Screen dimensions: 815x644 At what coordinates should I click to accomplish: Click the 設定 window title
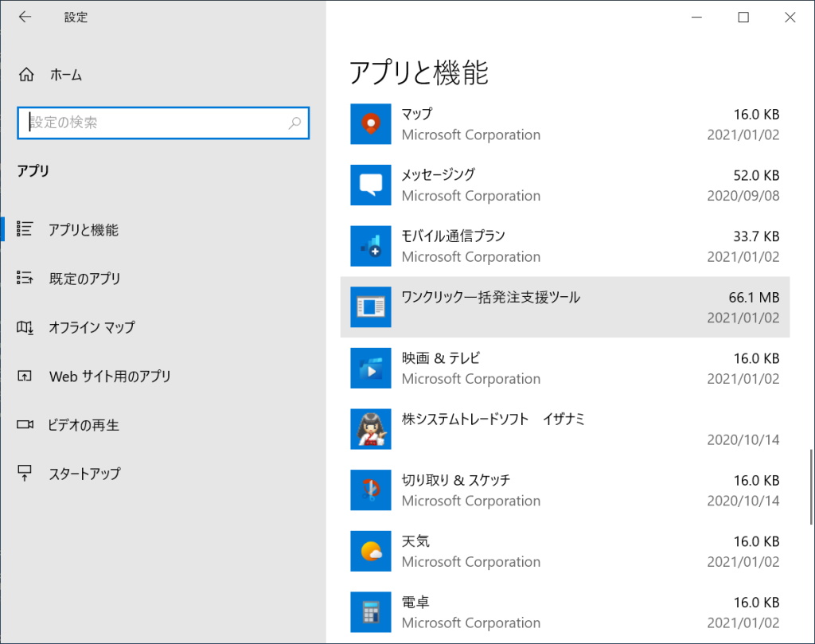pos(76,18)
